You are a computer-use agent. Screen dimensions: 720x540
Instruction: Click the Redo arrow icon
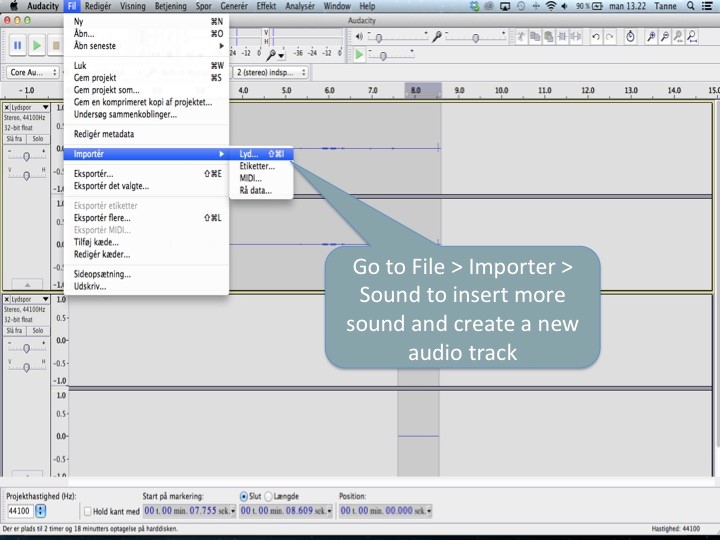tap(609, 36)
